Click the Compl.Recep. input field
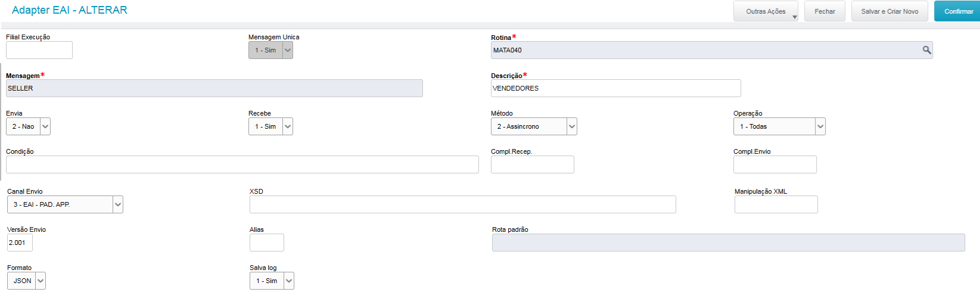 [532, 164]
